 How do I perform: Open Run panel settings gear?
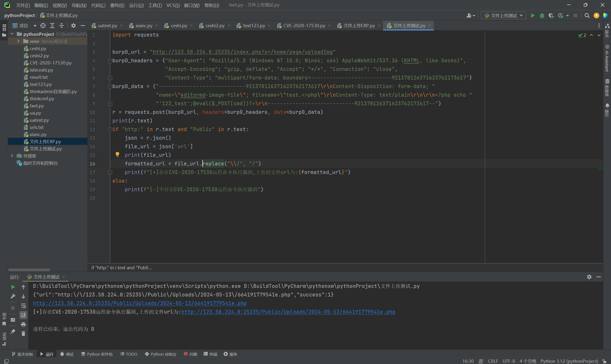coord(589,277)
